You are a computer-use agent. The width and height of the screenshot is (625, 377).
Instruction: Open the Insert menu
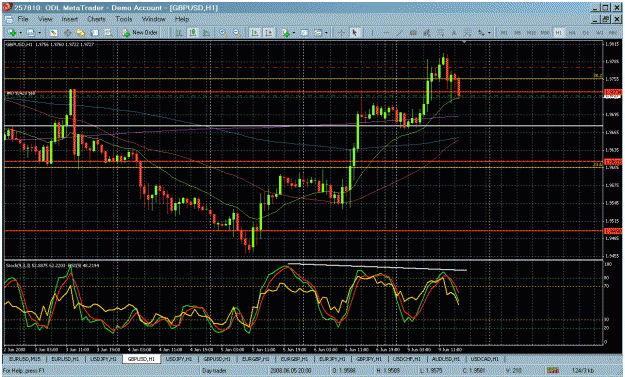click(70, 19)
